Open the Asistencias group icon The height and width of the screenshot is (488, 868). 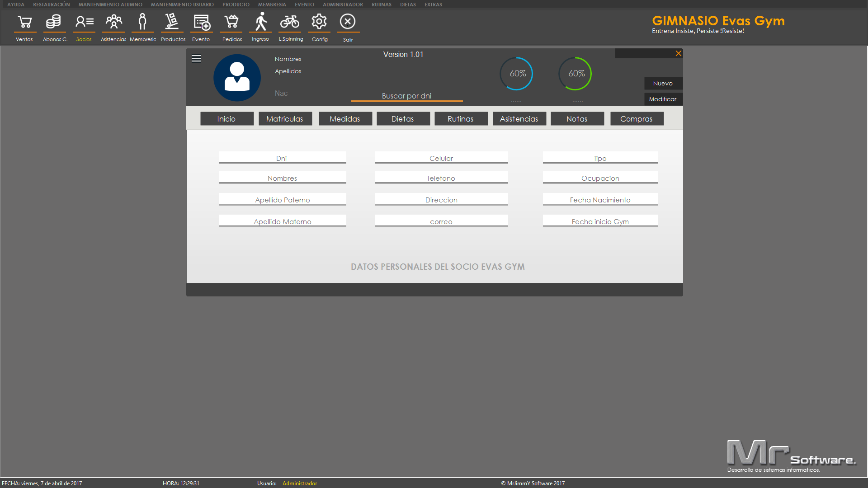pos(113,22)
